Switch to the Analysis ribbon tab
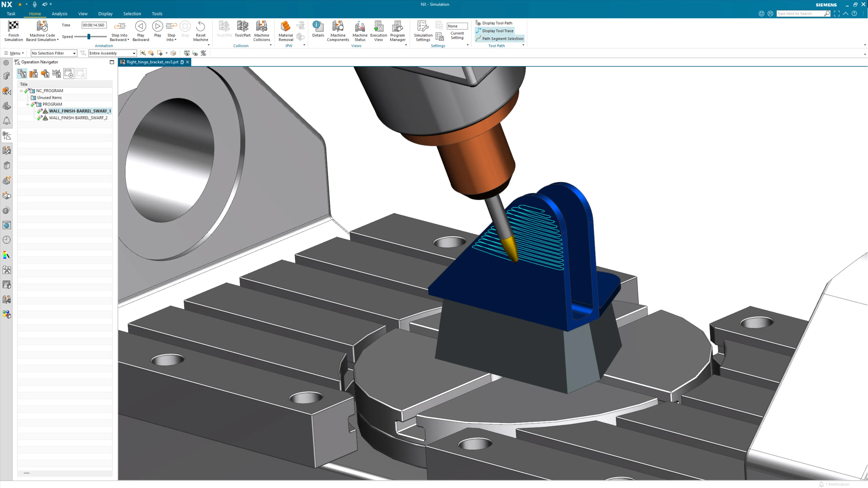 [59, 14]
